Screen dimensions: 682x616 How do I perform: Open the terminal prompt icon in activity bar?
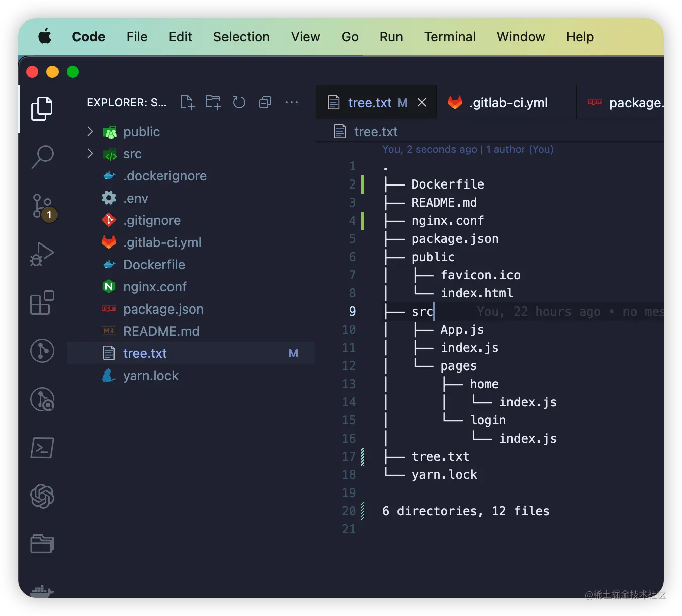tap(42, 448)
